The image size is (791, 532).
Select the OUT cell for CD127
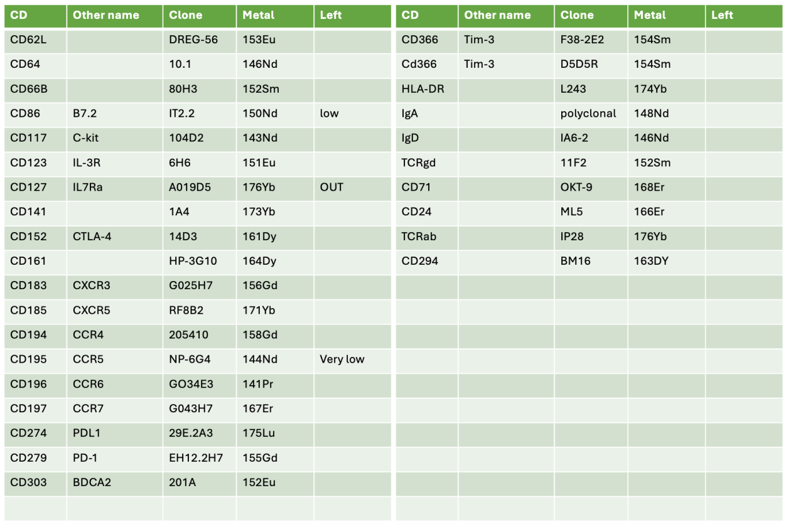click(x=331, y=187)
